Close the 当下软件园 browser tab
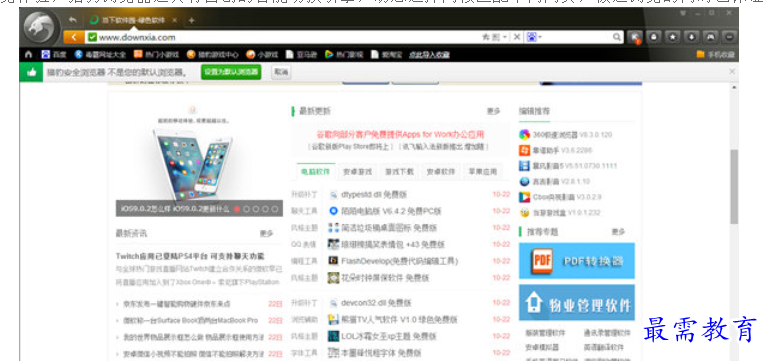765x361 pixels. [175, 20]
